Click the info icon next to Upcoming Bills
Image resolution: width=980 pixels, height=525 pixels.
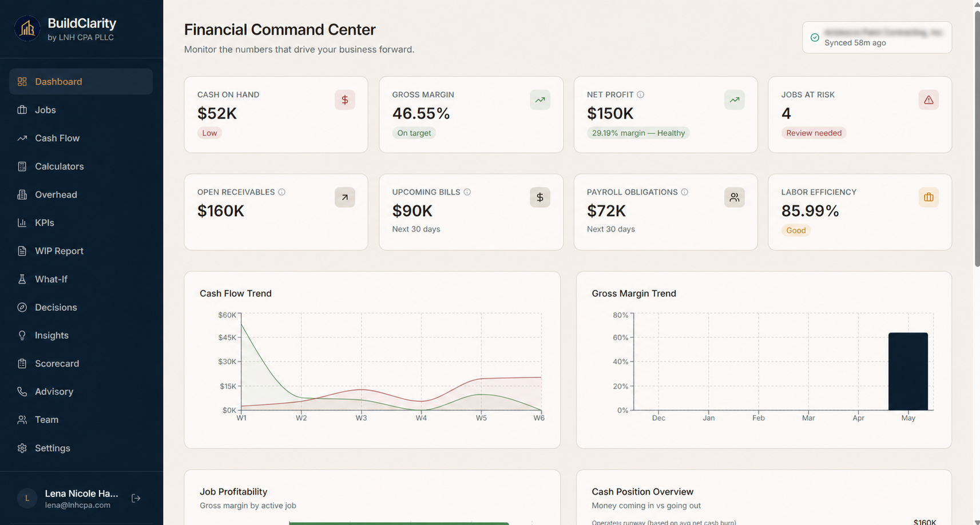click(x=467, y=192)
